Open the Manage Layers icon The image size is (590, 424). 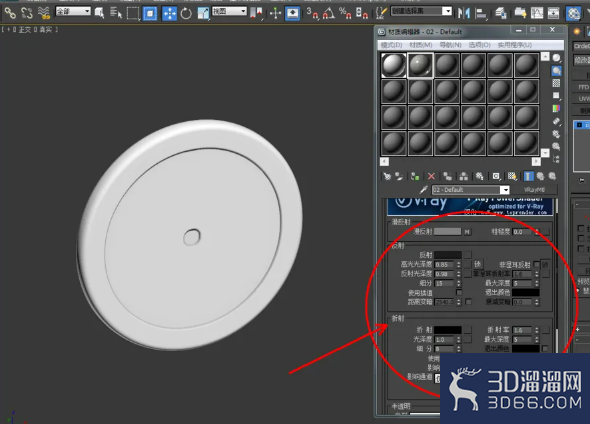[x=500, y=13]
